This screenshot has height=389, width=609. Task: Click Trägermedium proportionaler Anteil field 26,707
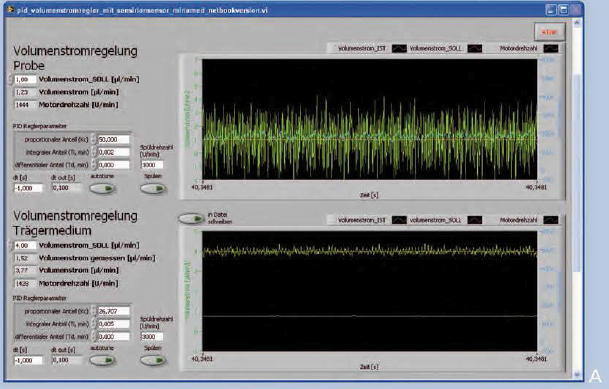click(113, 311)
